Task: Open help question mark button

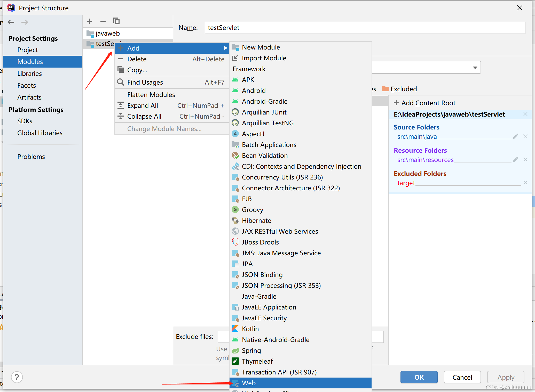Action: (x=17, y=377)
